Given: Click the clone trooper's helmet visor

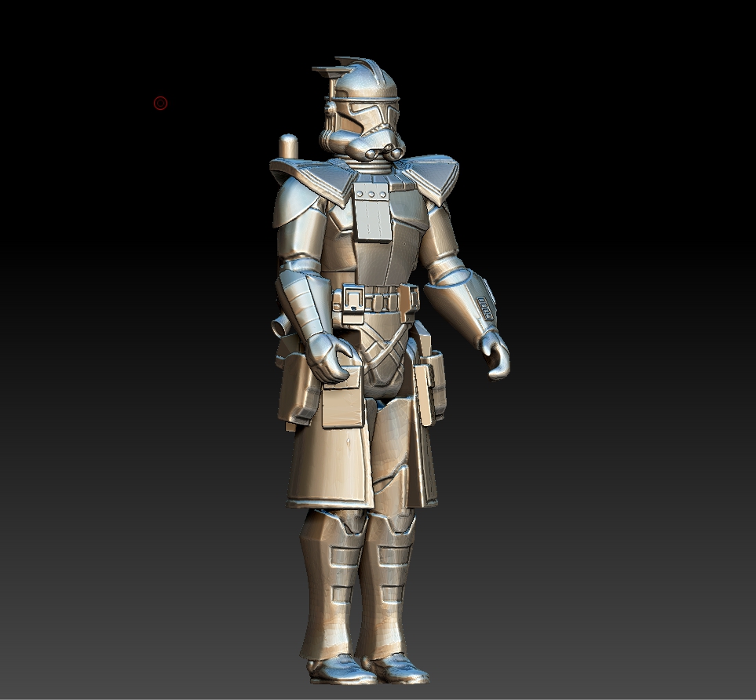Looking at the screenshot, I should (375, 113).
